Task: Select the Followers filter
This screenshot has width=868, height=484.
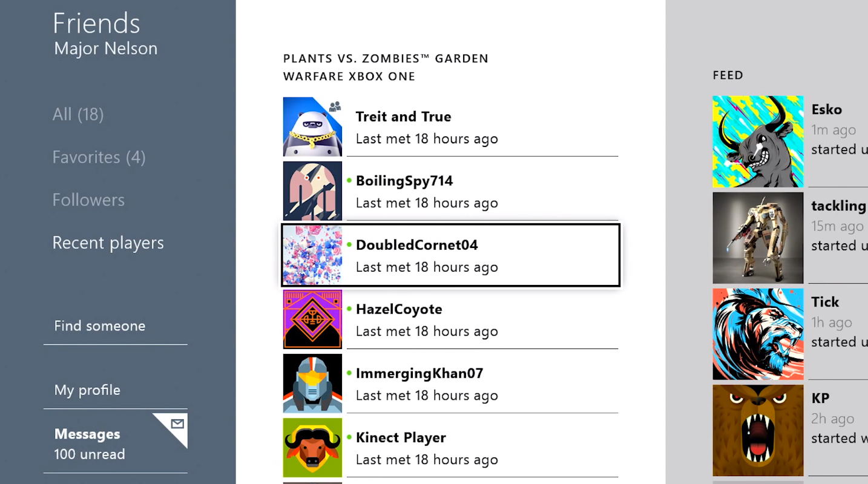Action: pyautogui.click(x=88, y=200)
